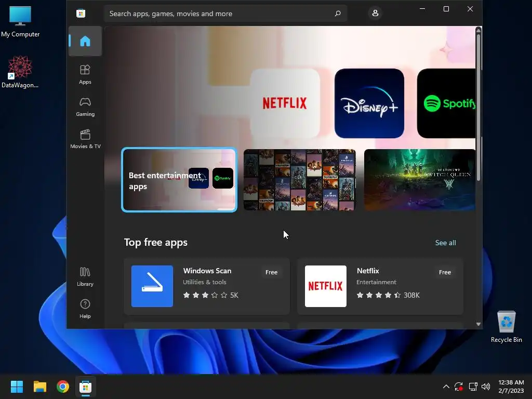Viewport: 532px width, 399px height.
Task: Launch Google Chrome from the taskbar
Action: click(x=63, y=387)
